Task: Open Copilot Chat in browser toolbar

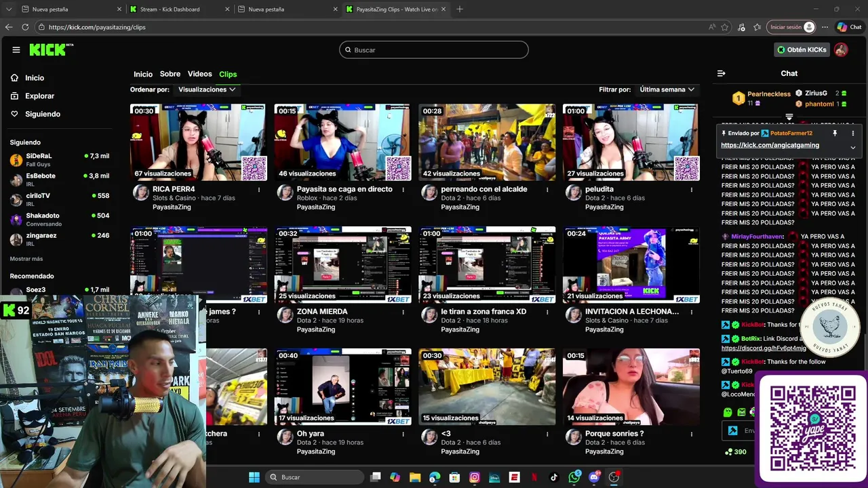Action: [x=849, y=27]
